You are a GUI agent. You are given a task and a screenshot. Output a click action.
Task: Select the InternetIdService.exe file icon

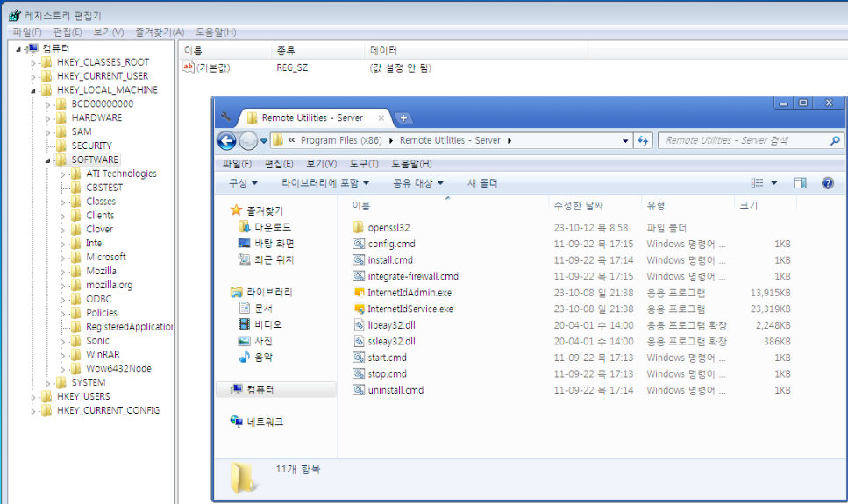359,309
